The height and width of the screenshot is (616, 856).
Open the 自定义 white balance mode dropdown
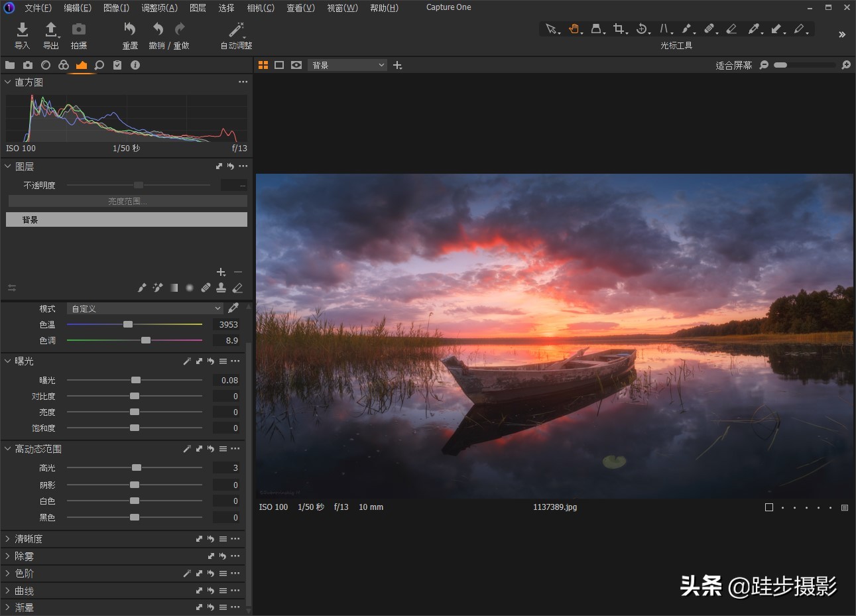tap(143, 308)
